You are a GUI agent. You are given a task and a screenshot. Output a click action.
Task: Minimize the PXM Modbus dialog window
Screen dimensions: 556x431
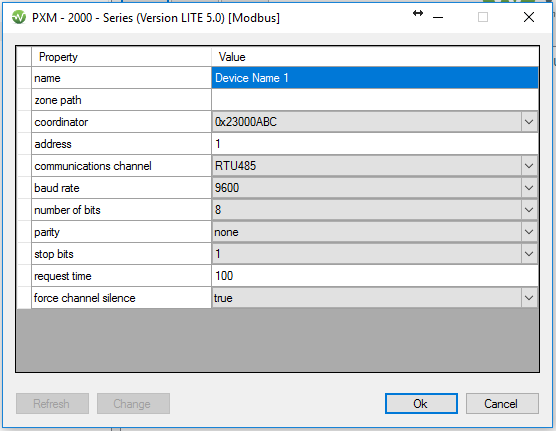pos(438,17)
